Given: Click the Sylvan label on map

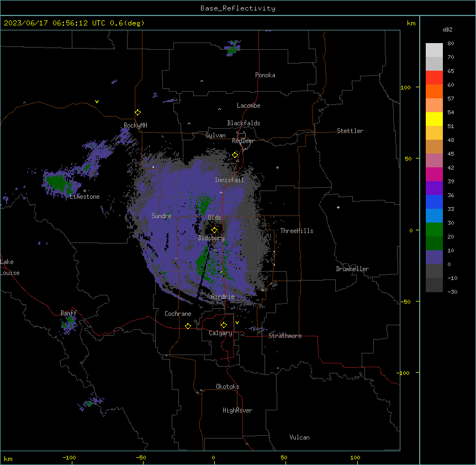Looking at the screenshot, I should pyautogui.click(x=215, y=135).
